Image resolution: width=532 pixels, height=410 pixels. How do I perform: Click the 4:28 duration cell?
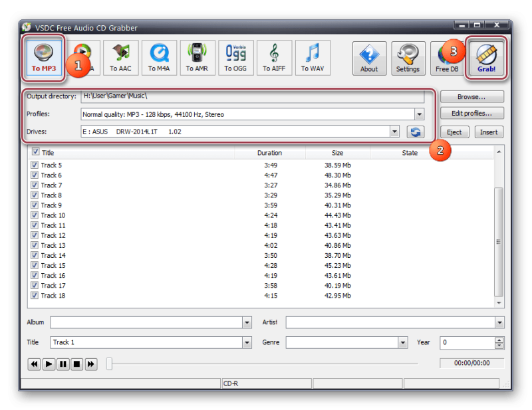pos(271,266)
